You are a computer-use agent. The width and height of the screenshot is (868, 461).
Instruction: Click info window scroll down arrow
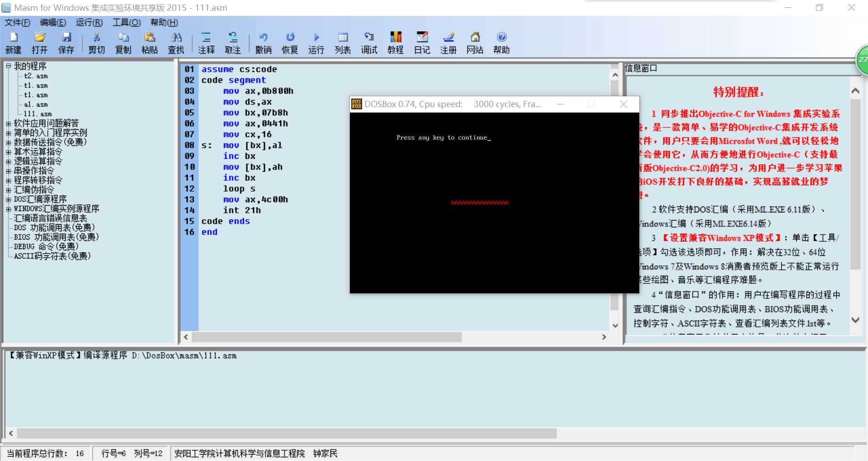click(855, 320)
